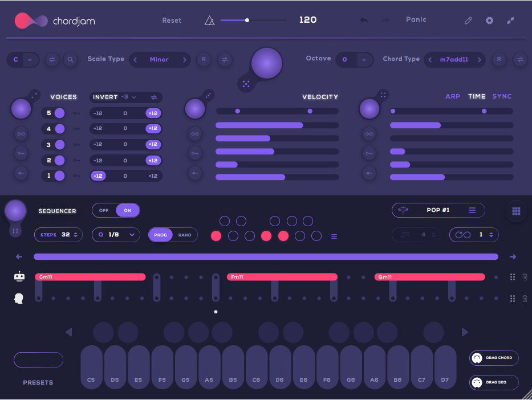
Task: Toggle the first pink rhythm step circle
Action: pyautogui.click(x=216, y=236)
